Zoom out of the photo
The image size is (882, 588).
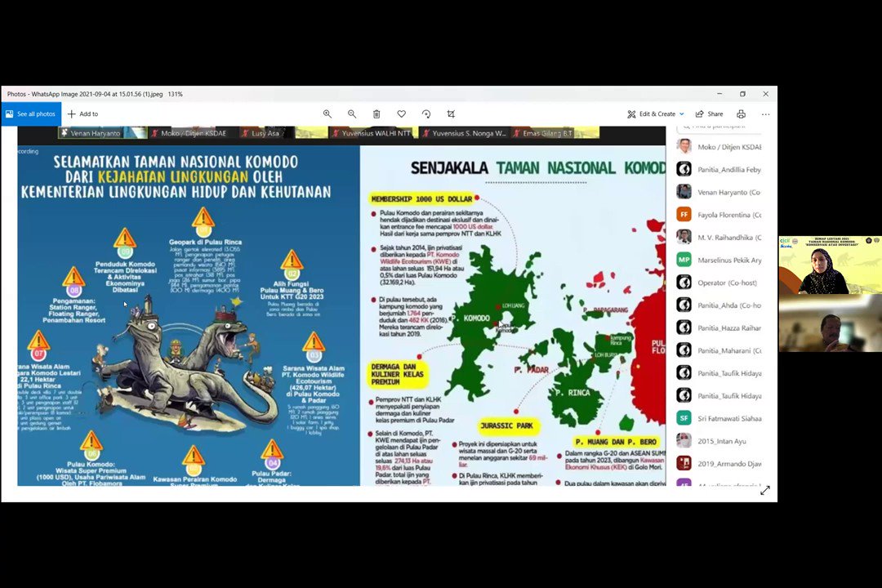(x=352, y=114)
